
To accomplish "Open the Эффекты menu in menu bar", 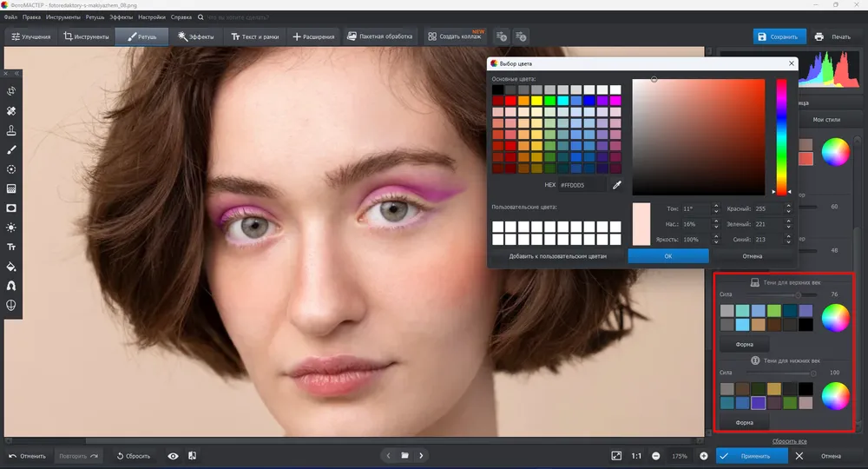I will 121,17.
